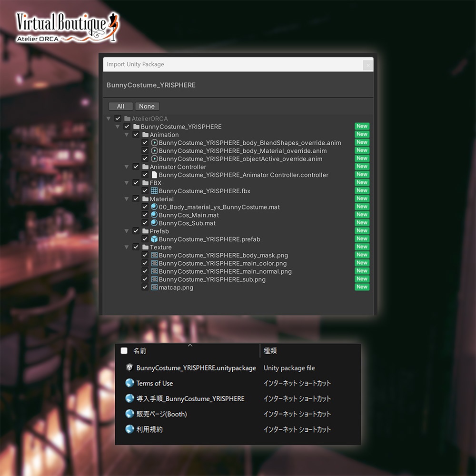Click the Animator Controller.controller file icon

(154, 175)
